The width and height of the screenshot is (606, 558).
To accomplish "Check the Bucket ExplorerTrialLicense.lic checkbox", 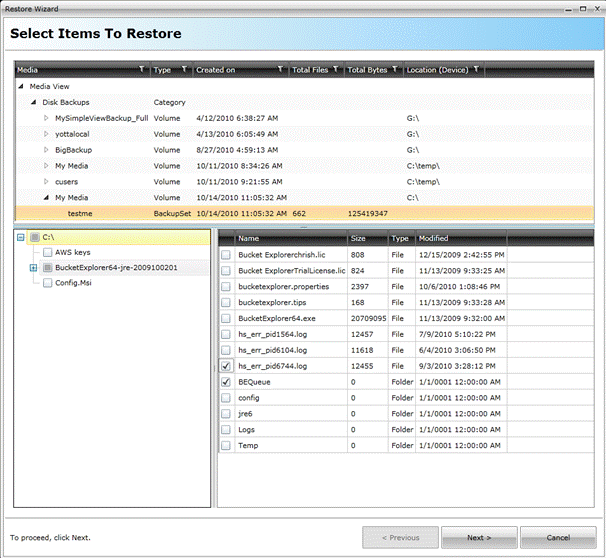I will [x=226, y=270].
